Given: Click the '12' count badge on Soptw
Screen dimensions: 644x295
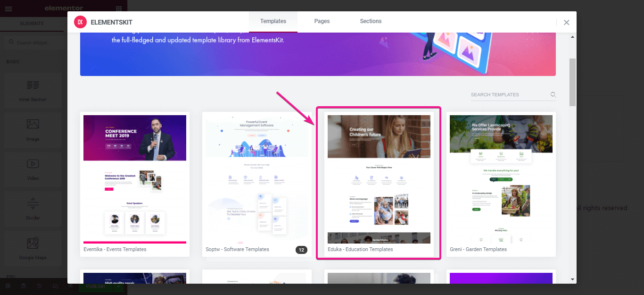Looking at the screenshot, I should [302, 250].
